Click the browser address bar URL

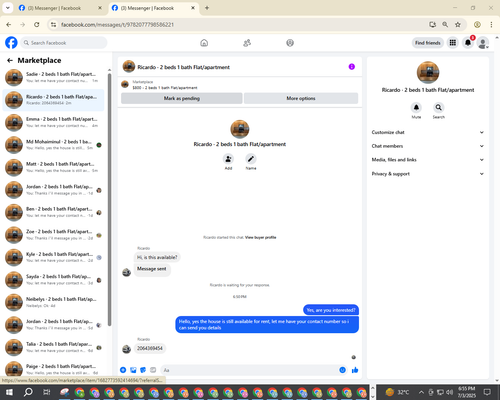pyautogui.click(x=117, y=25)
